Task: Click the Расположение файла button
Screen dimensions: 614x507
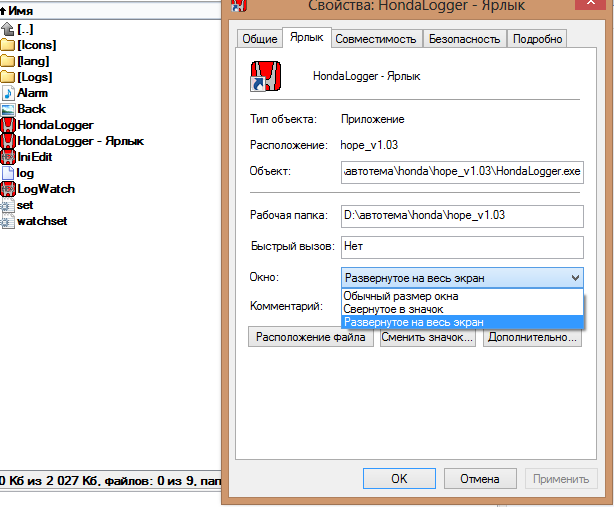Action: click(311, 337)
